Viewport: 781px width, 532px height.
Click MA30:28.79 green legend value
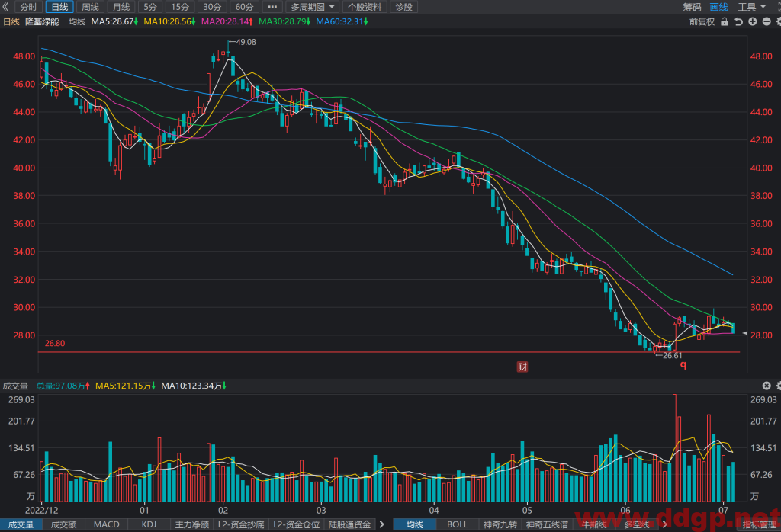[284, 21]
